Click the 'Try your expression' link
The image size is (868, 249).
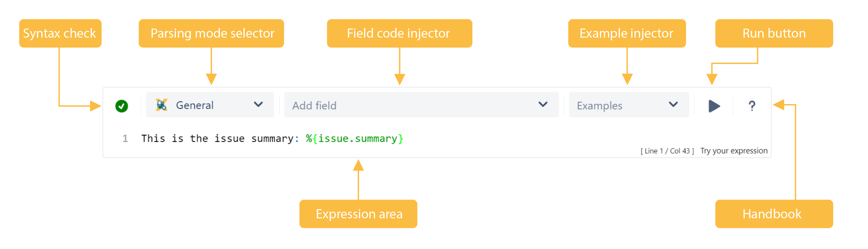734,151
